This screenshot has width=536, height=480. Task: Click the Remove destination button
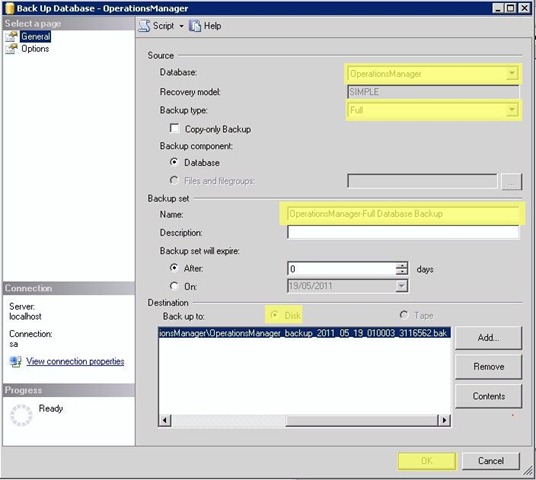point(488,367)
